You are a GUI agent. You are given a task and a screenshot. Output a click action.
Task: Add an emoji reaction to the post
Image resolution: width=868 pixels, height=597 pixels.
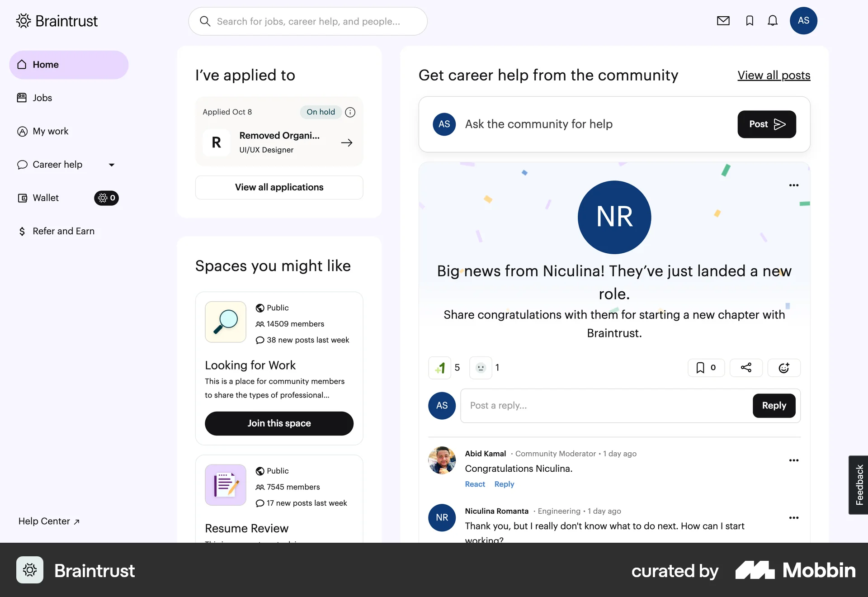coord(783,368)
